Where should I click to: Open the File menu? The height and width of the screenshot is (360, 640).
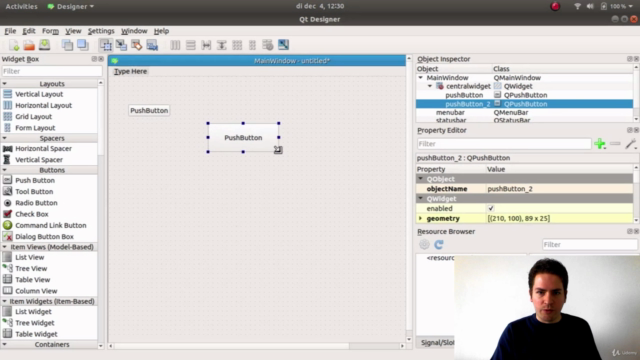(10, 31)
